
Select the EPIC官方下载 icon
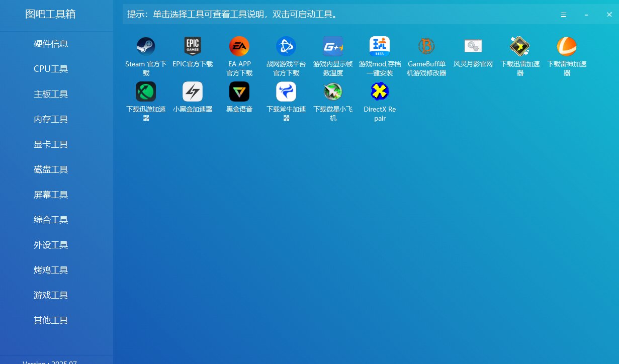[193, 46]
